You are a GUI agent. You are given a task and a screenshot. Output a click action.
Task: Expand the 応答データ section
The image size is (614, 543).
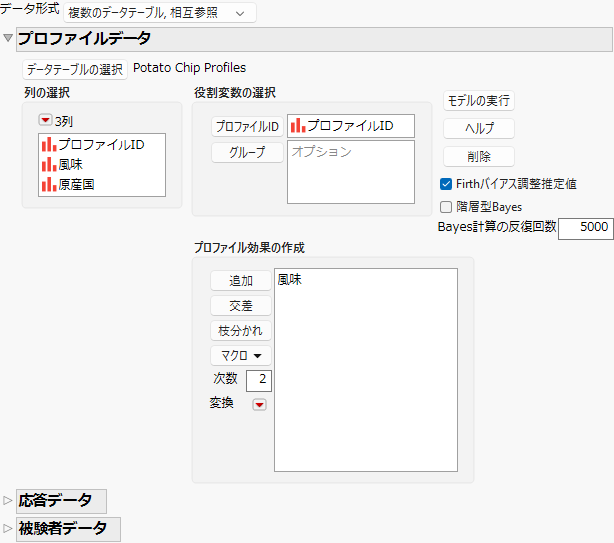click(7, 500)
